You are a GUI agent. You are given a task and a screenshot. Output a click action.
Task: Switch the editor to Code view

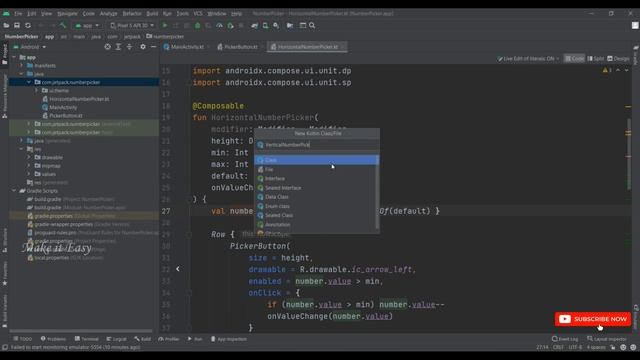click(x=575, y=59)
